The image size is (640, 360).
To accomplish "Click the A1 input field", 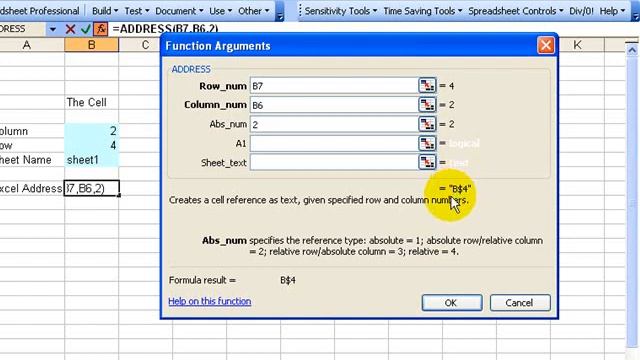I will click(334, 143).
